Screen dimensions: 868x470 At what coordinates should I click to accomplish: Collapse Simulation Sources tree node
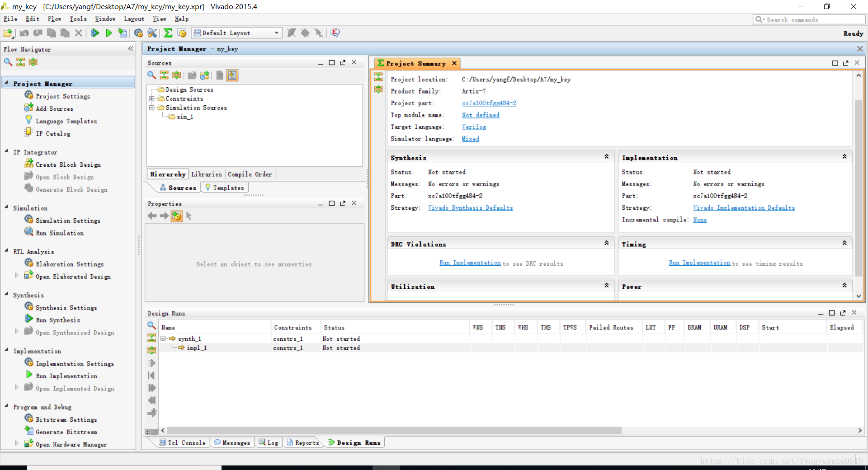[152, 108]
